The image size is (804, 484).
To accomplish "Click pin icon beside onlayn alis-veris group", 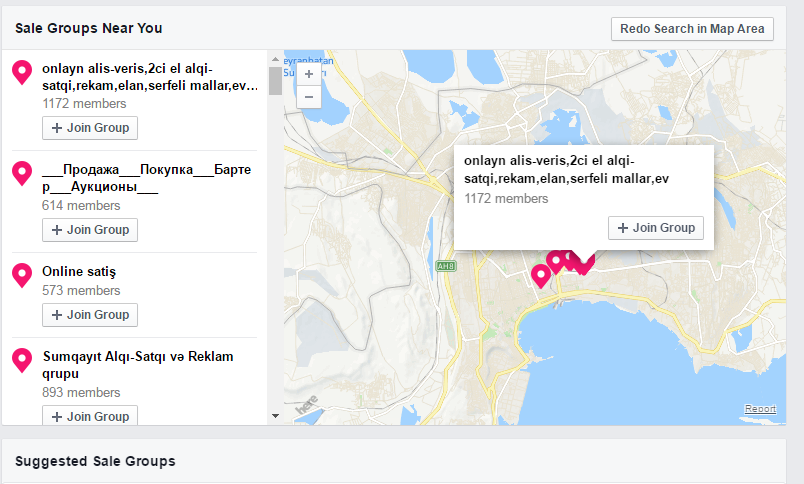I will pyautogui.click(x=22, y=72).
